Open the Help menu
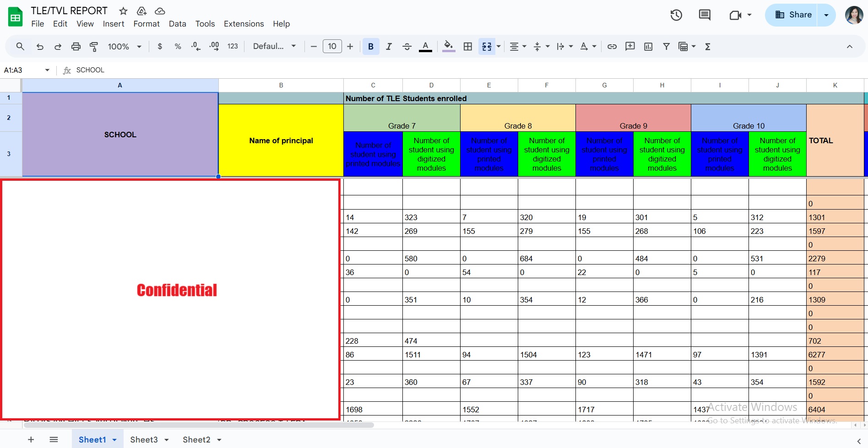The image size is (868, 448). [x=281, y=24]
